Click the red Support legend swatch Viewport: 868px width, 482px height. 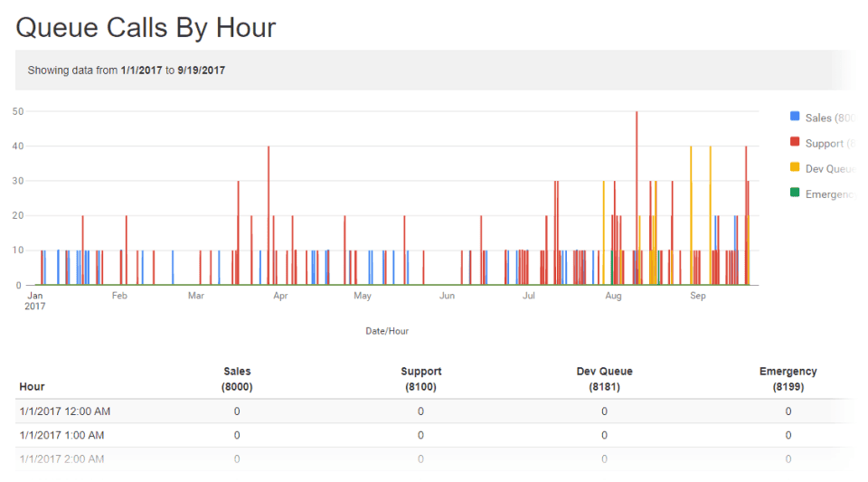pos(795,142)
